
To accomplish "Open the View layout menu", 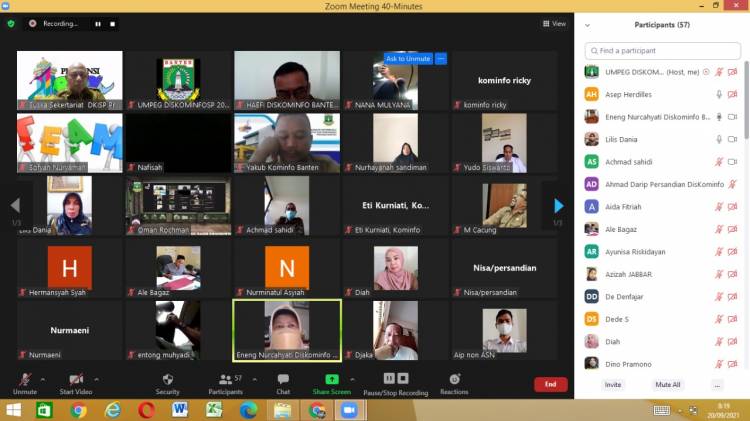I will 554,23.
